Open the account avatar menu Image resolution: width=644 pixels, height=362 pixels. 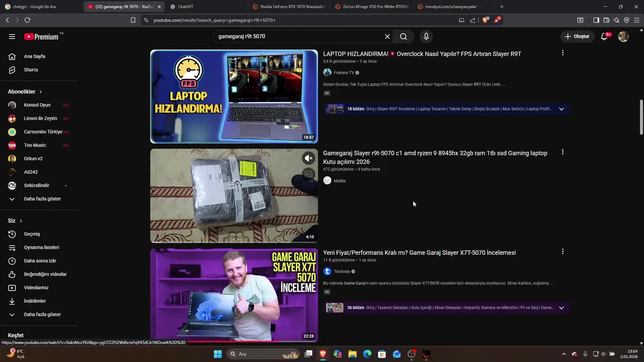[x=623, y=36]
